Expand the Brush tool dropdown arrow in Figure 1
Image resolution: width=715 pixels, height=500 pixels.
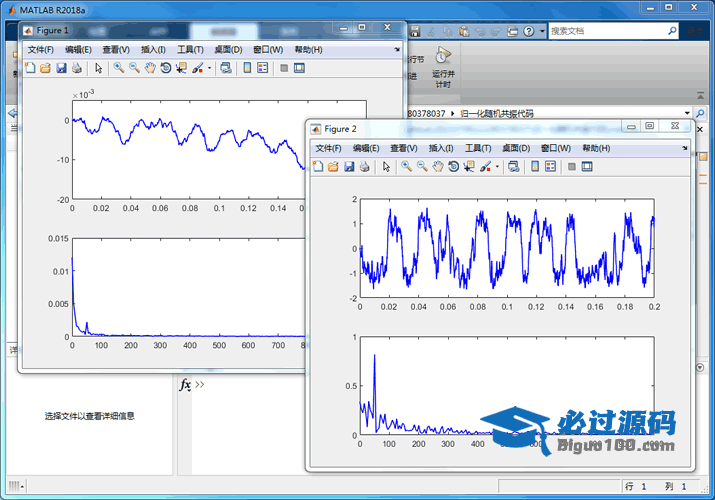click(x=209, y=69)
